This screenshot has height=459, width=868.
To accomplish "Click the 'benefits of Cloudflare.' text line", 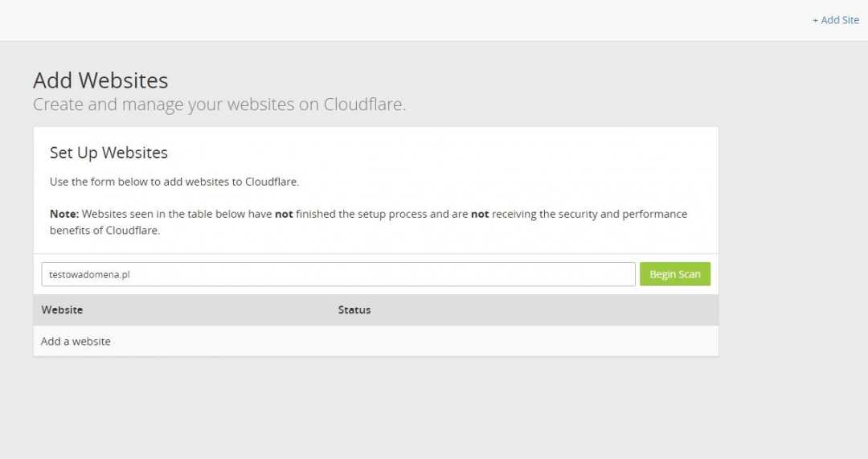I will [104, 230].
